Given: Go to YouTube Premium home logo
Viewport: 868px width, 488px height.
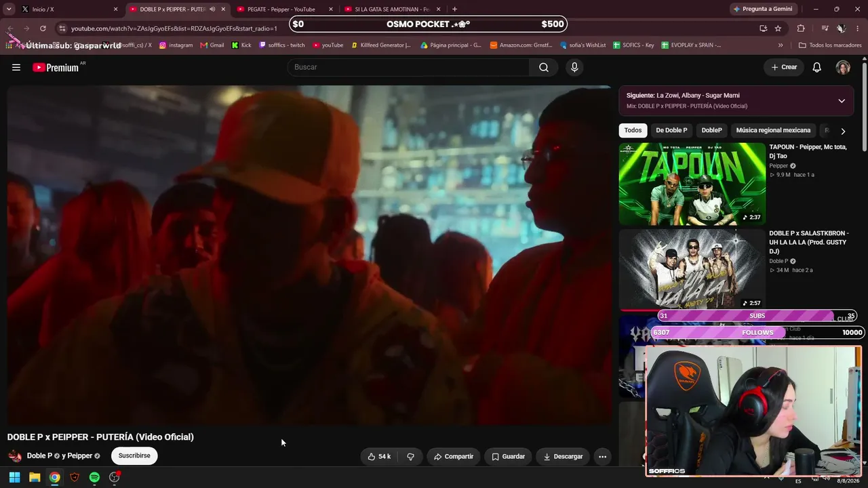Looking at the screenshot, I should [x=56, y=67].
